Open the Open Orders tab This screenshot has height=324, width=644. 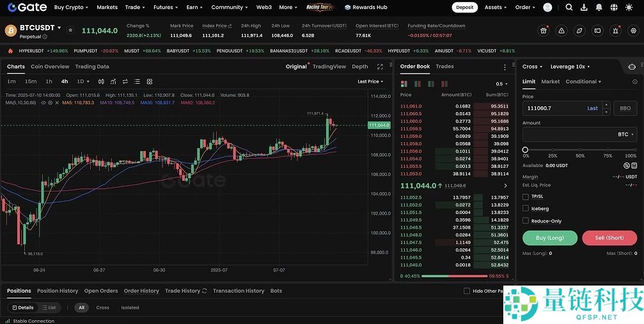pyautogui.click(x=101, y=291)
